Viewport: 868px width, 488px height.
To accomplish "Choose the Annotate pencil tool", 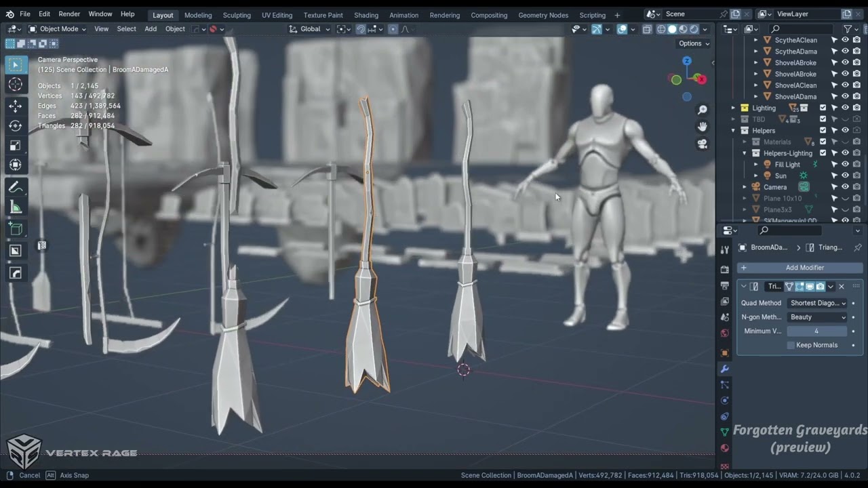I will click(x=15, y=187).
